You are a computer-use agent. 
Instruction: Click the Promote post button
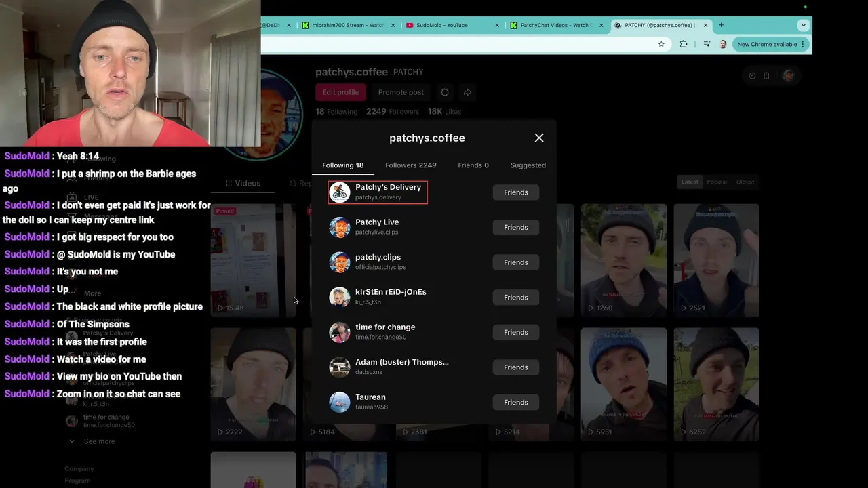[401, 92]
